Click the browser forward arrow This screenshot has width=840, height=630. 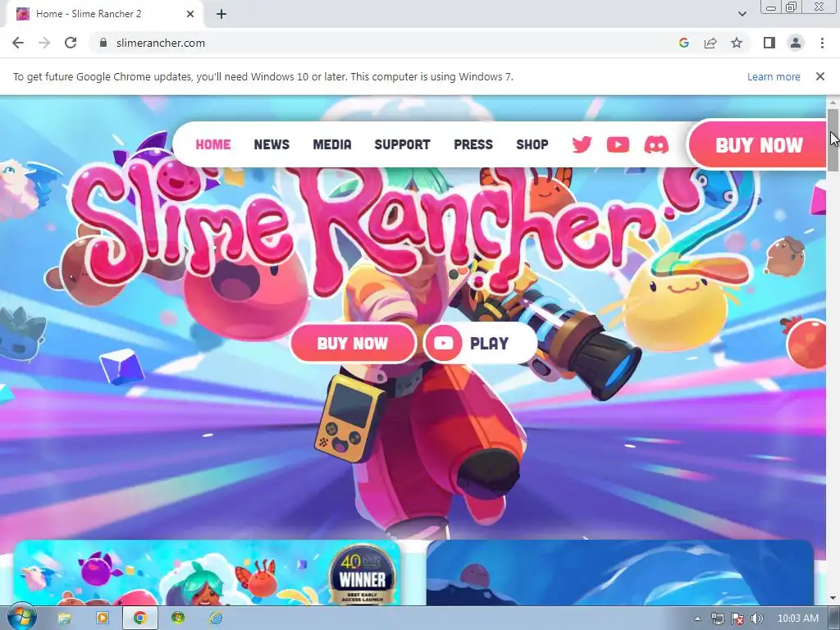point(44,43)
